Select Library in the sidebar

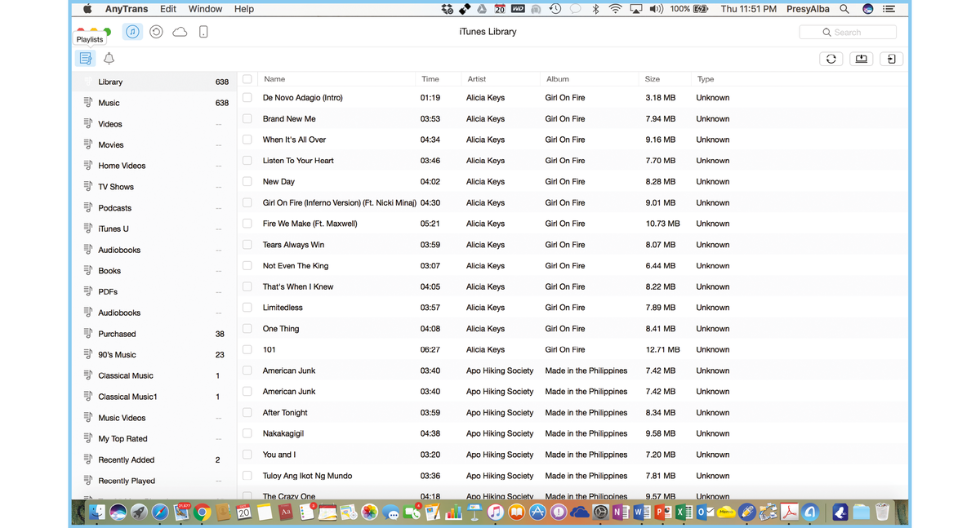(154, 82)
